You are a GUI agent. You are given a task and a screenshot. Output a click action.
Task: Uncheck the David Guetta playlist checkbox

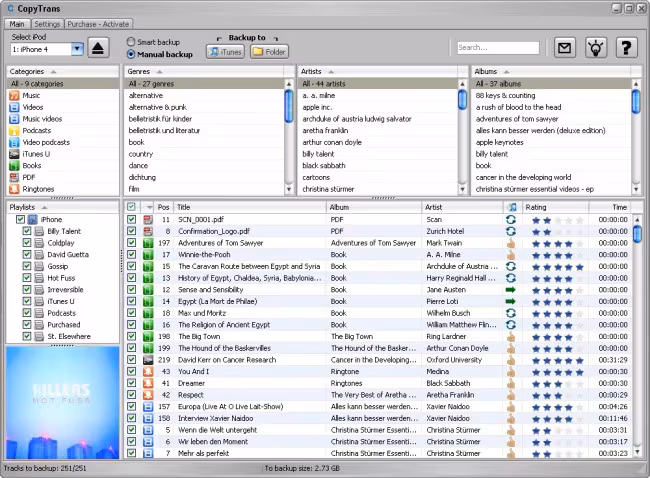[27, 255]
